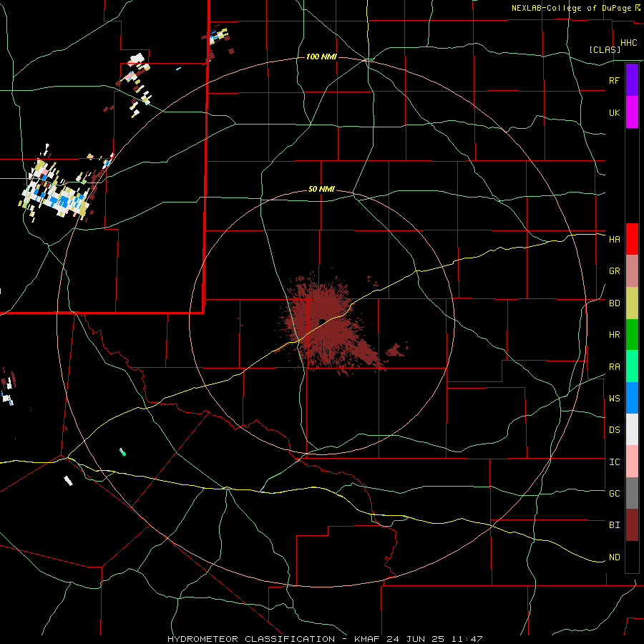
Task: Click the GC gray legend swatch
Action: (632, 493)
